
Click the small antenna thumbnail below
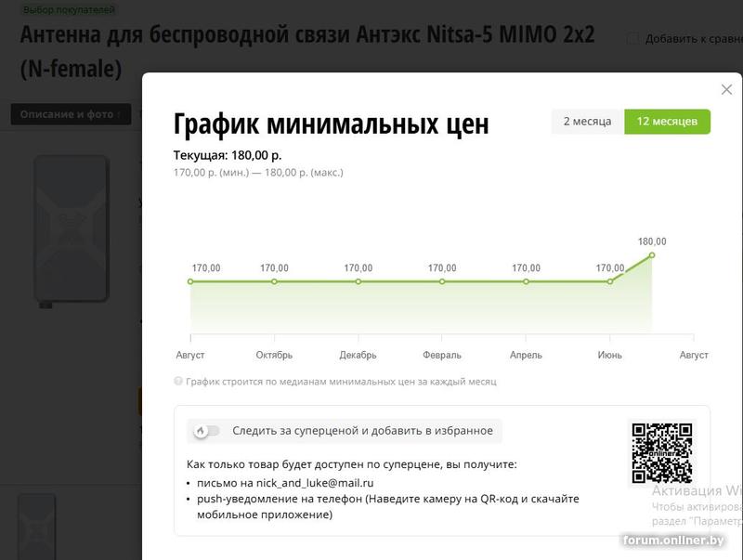pyautogui.click(x=37, y=526)
